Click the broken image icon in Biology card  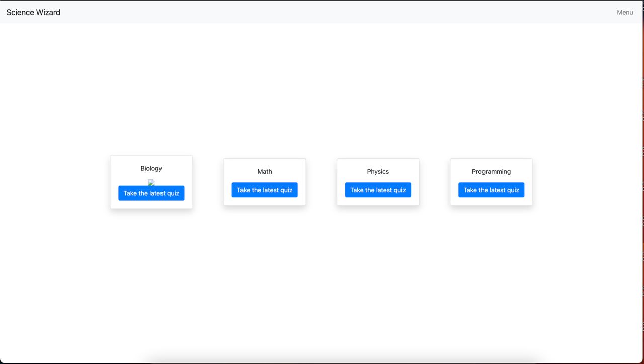[151, 182]
